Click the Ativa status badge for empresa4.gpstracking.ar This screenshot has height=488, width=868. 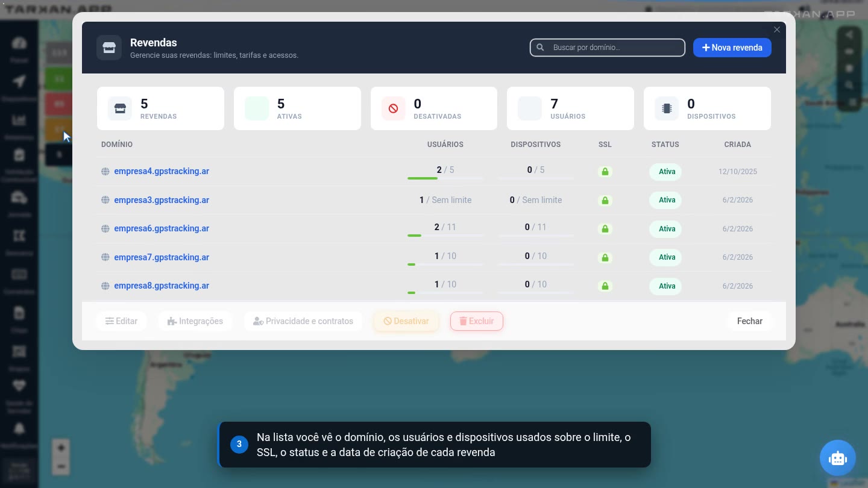(x=665, y=172)
